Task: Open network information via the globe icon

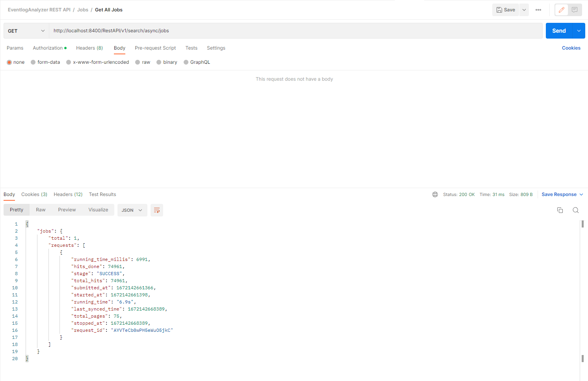Action: 435,194
